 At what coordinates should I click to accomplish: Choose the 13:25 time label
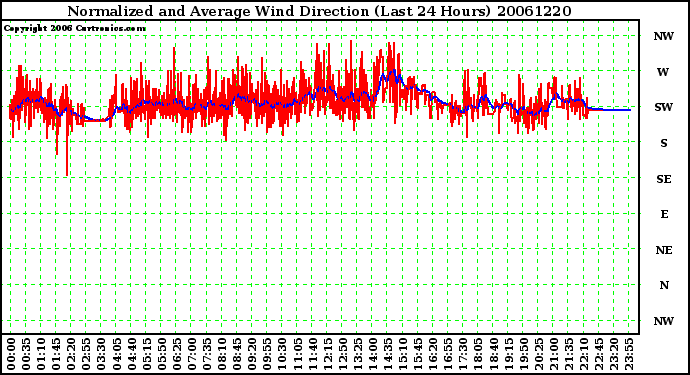coord(357,354)
